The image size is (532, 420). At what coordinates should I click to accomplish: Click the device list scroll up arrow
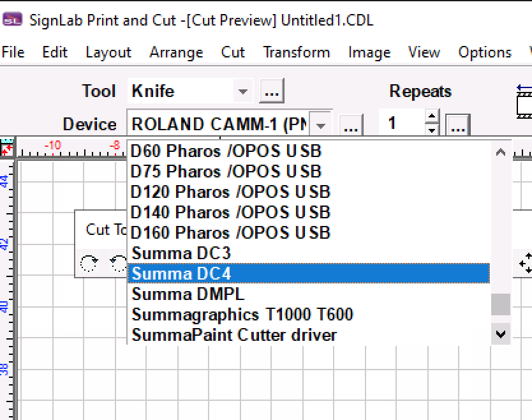pos(501,152)
